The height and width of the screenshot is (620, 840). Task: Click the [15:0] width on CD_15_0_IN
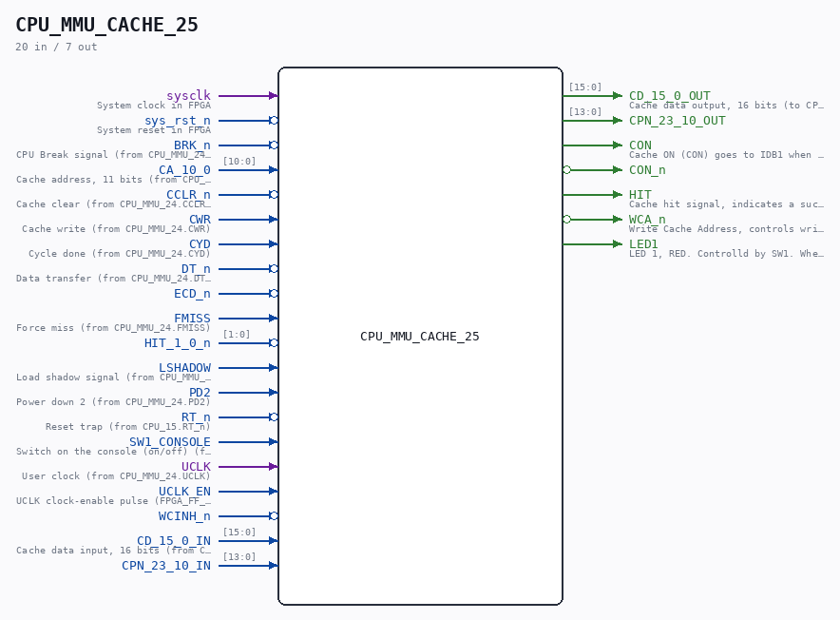239,532
